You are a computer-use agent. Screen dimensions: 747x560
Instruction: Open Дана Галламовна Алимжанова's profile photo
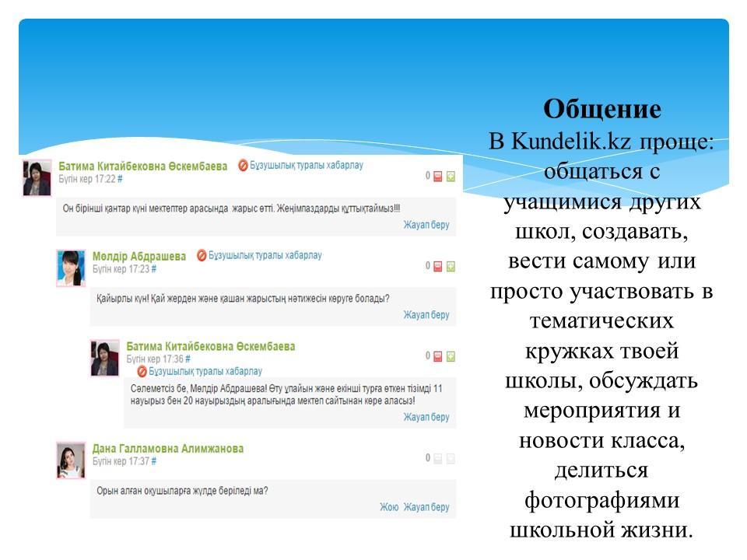pyautogui.click(x=71, y=460)
